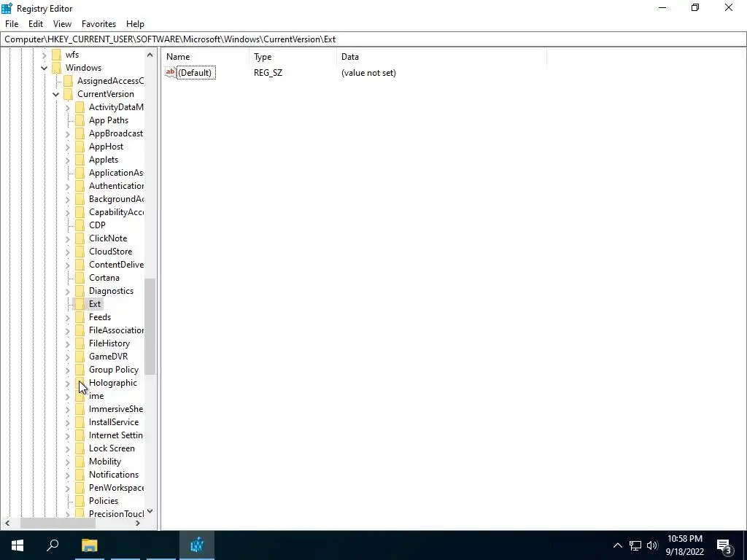Viewport: 747px width, 560px height.
Task: Select the ContentDelive key
Action: pyautogui.click(x=116, y=264)
